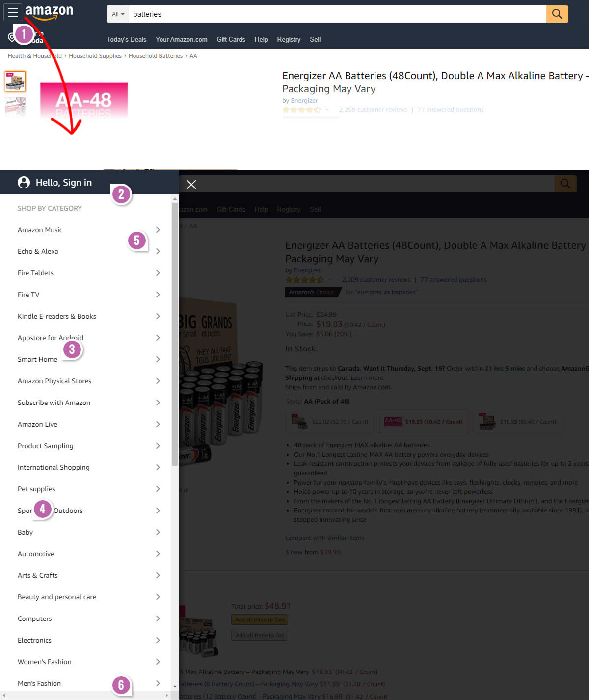Click into the batteries search field
This screenshot has width=589, height=700.
point(337,14)
